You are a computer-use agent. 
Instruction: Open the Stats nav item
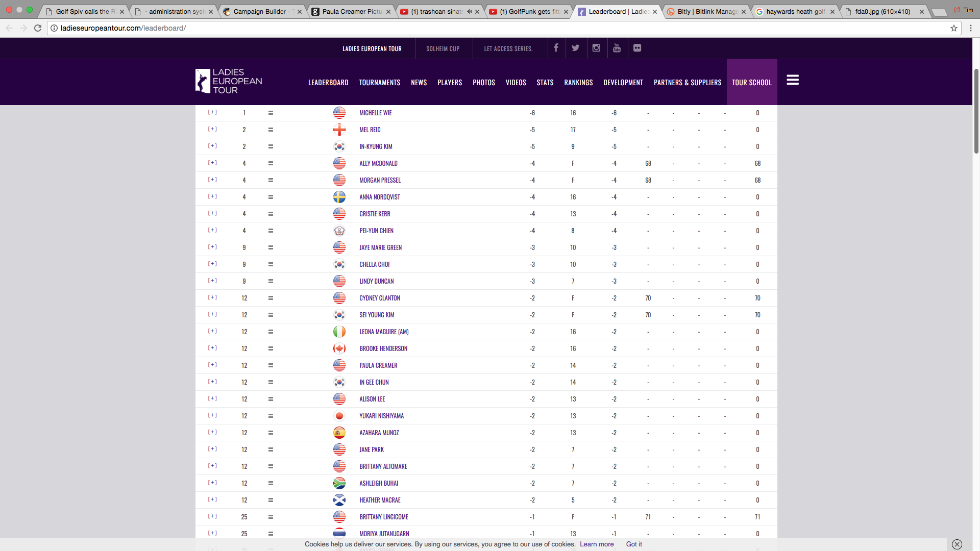[x=545, y=83]
